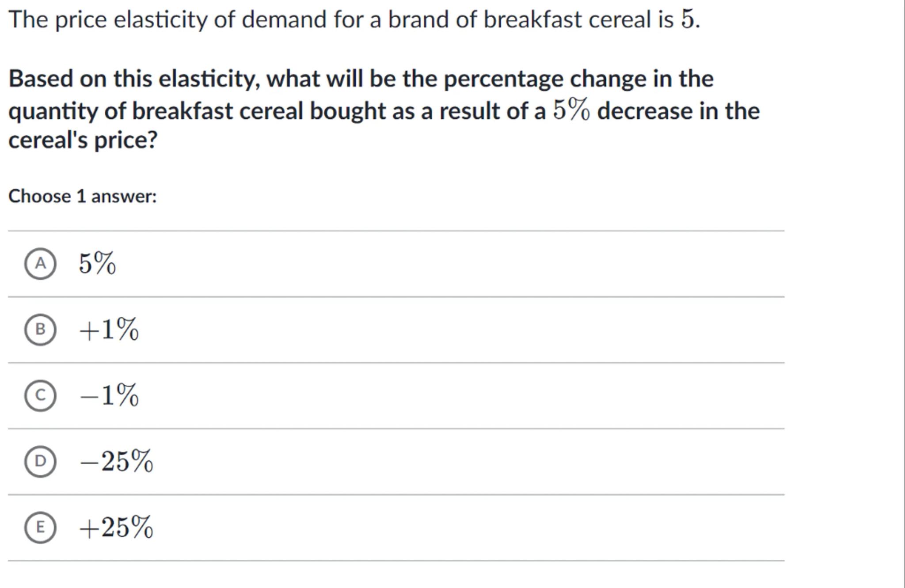Click the −1% answer text
Image resolution: width=905 pixels, height=588 pixels.
[x=109, y=395]
